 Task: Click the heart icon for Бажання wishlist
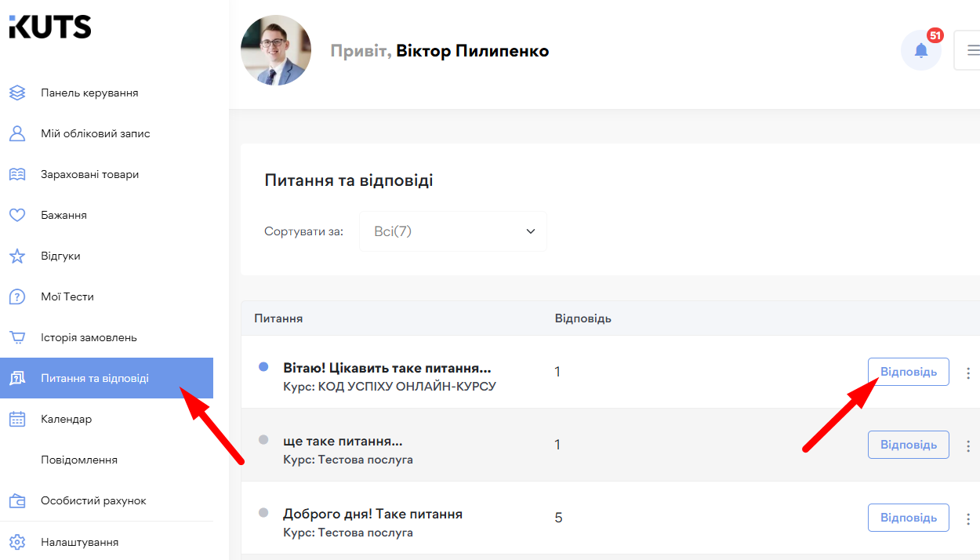(x=17, y=214)
